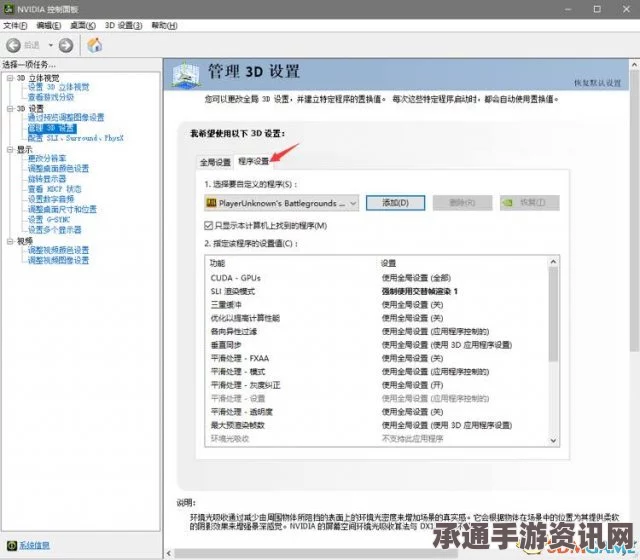Click the 平滑处理 - 灰度纠正 row
Viewport: 640px width, 560px height.
(377, 385)
